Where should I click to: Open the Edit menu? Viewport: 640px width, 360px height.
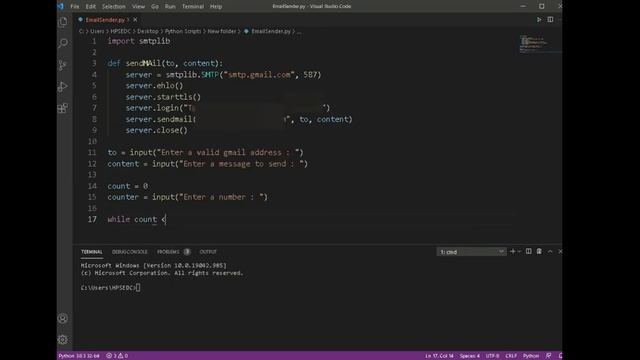click(x=91, y=6)
